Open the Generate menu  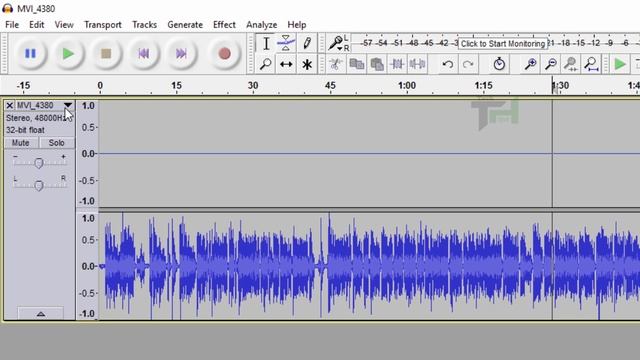coord(185,24)
